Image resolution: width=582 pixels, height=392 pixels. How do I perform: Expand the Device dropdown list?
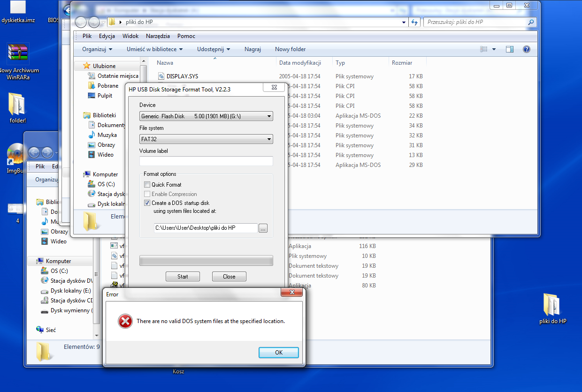coord(206,116)
